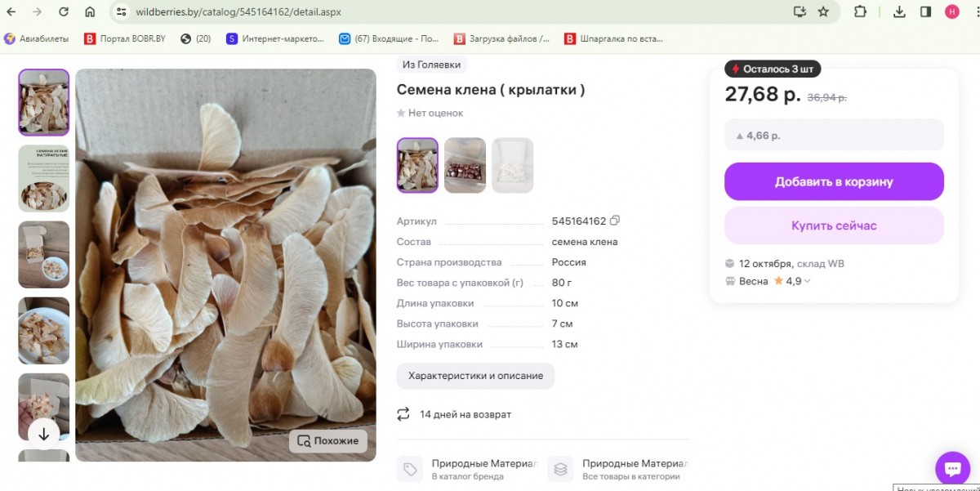Click Купить сейчас button

point(834,225)
